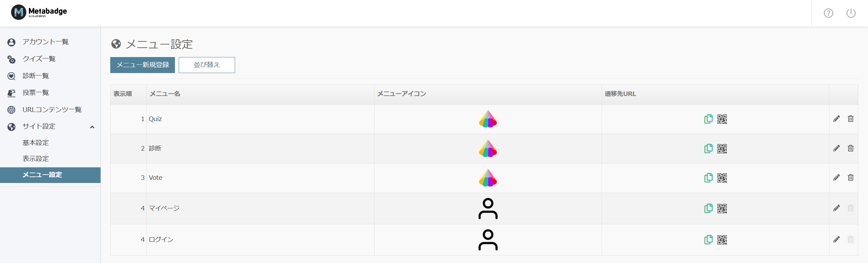This screenshot has height=263, width=868.
Task: Click the globe icon beside URLコンテンツ一覧
Action: [11, 109]
